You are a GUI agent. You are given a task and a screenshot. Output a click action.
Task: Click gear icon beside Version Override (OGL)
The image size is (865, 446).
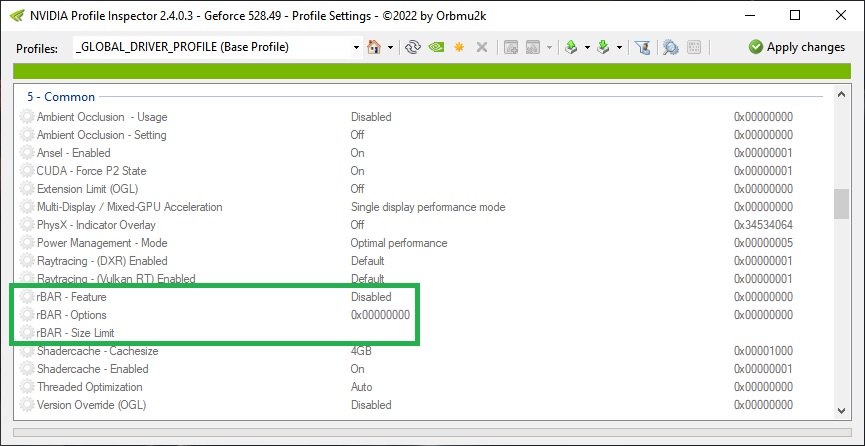[26, 405]
